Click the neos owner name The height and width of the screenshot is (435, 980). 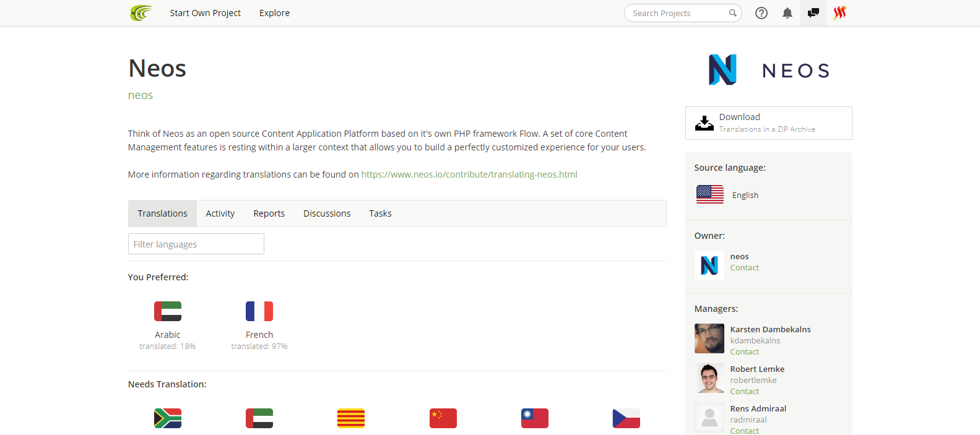point(740,257)
